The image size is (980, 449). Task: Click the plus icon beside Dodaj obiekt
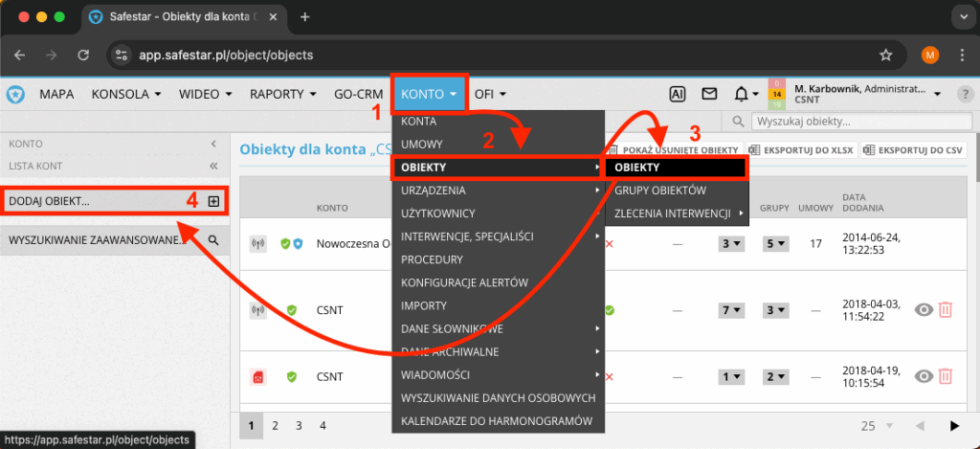213,201
